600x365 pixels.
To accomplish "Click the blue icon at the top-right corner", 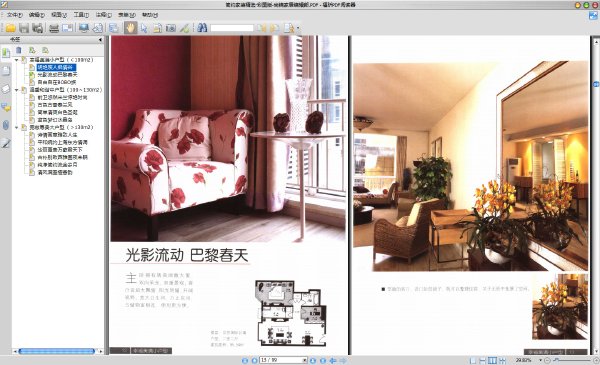I will tap(593, 15).
